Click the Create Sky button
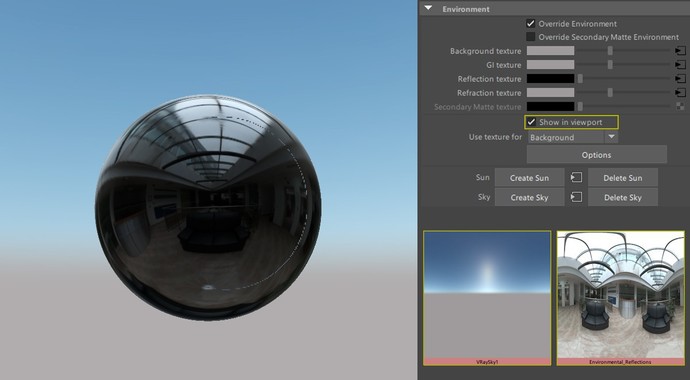The image size is (690, 380). tap(529, 197)
